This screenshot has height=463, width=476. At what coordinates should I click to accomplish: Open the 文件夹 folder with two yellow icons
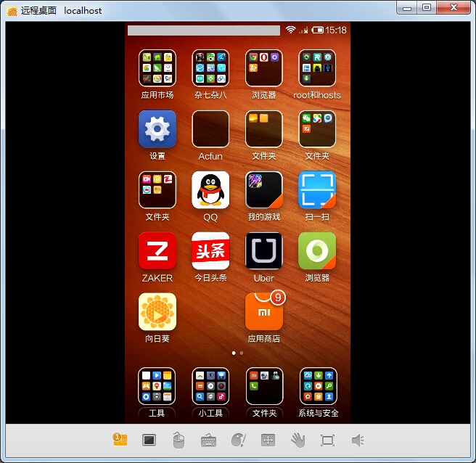click(x=264, y=129)
